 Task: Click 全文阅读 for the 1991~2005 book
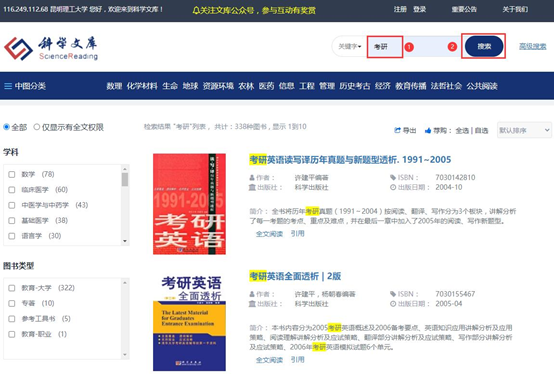(x=269, y=234)
